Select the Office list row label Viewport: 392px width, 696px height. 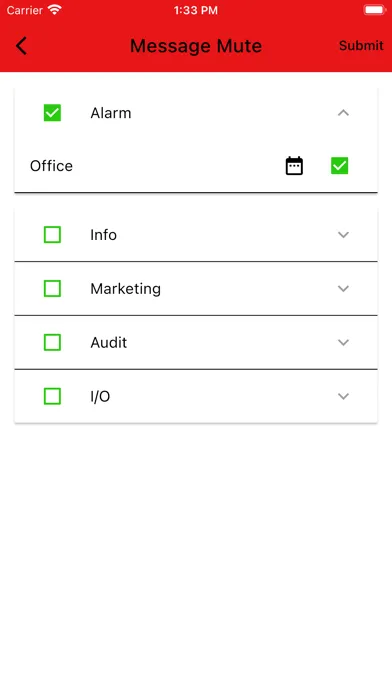coord(51,166)
